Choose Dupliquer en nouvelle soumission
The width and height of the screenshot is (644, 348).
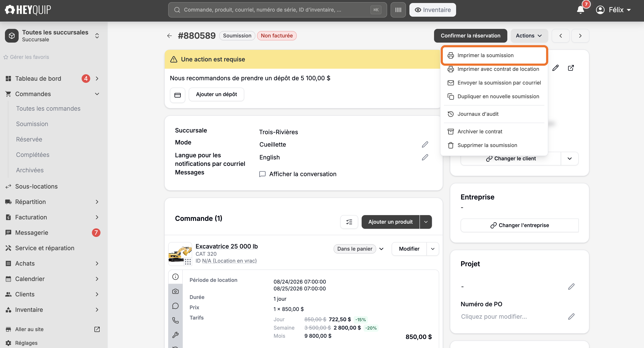(x=494, y=97)
